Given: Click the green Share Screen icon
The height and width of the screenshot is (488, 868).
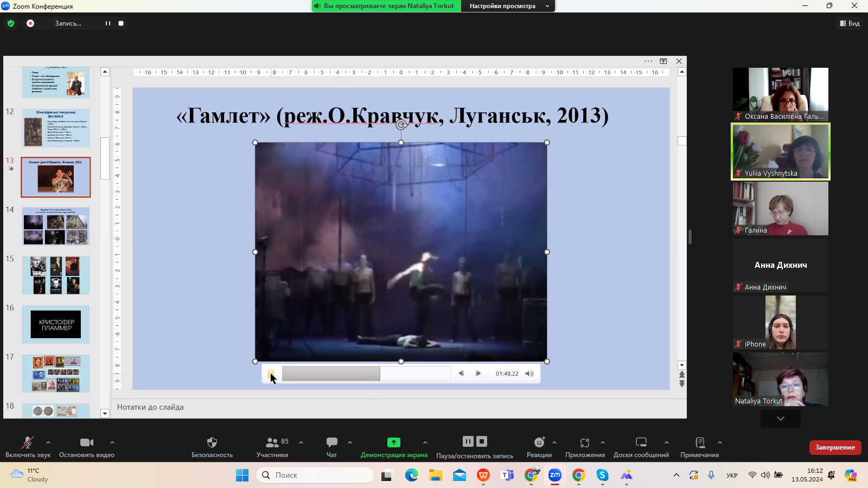Looking at the screenshot, I should click(x=393, y=442).
